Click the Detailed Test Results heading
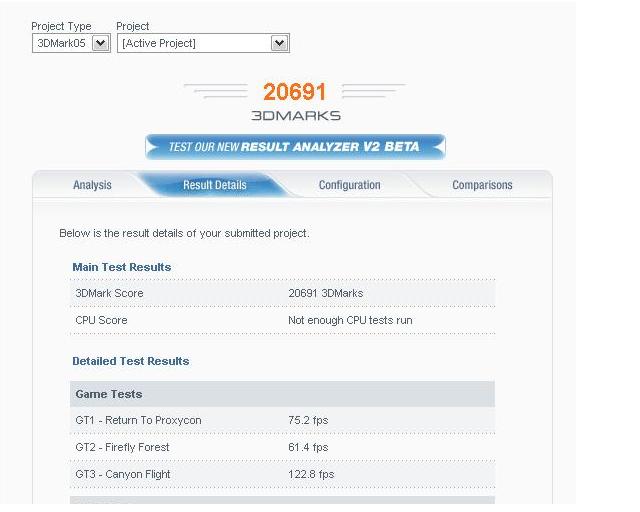The height and width of the screenshot is (512, 640). coord(131,361)
